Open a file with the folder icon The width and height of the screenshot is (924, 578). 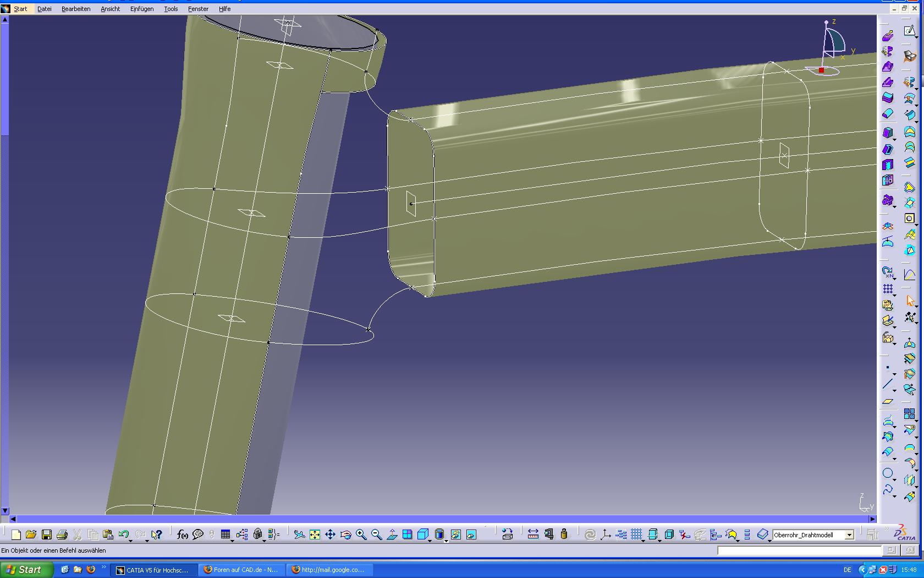[31, 535]
